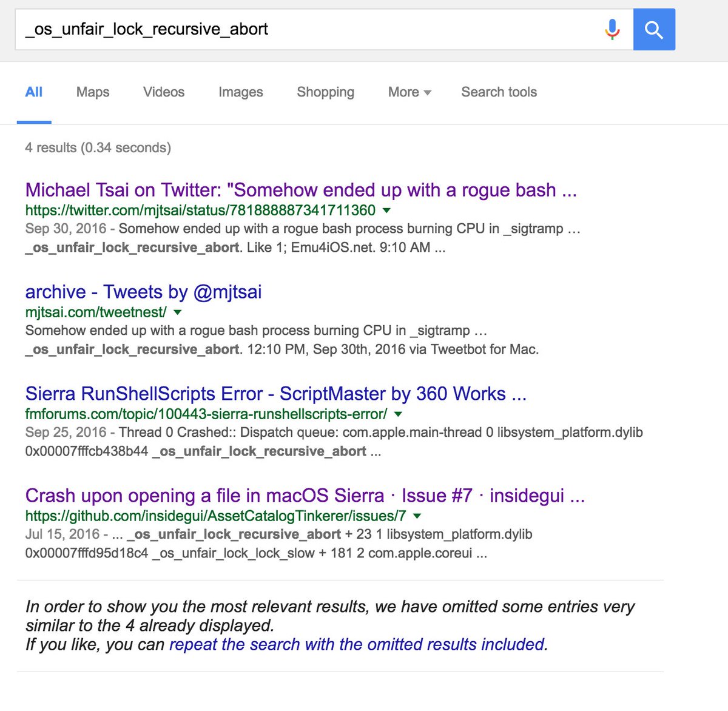Click the voice search microphone icon
Viewport: 728px width, 711px height.
pyautogui.click(x=613, y=29)
